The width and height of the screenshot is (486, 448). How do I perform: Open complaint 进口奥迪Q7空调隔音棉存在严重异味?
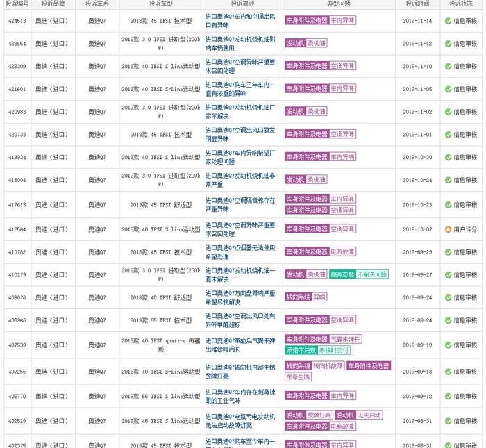(240, 205)
